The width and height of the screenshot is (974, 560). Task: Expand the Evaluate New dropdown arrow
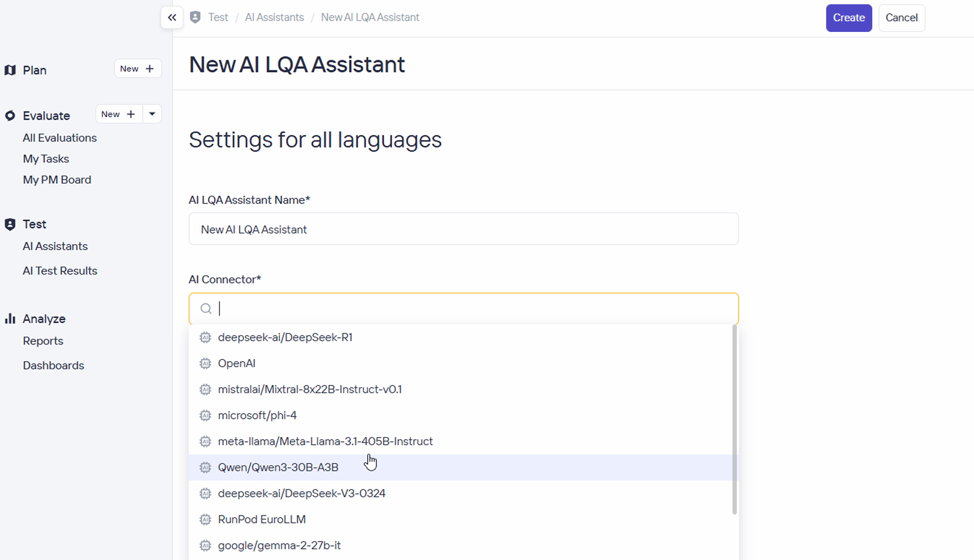point(152,114)
